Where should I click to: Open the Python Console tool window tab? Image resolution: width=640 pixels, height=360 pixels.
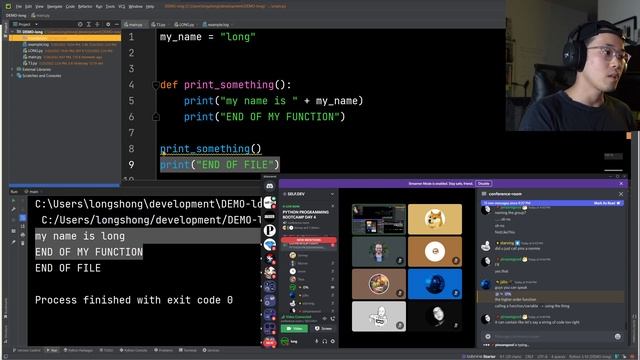pyautogui.click(x=133, y=350)
